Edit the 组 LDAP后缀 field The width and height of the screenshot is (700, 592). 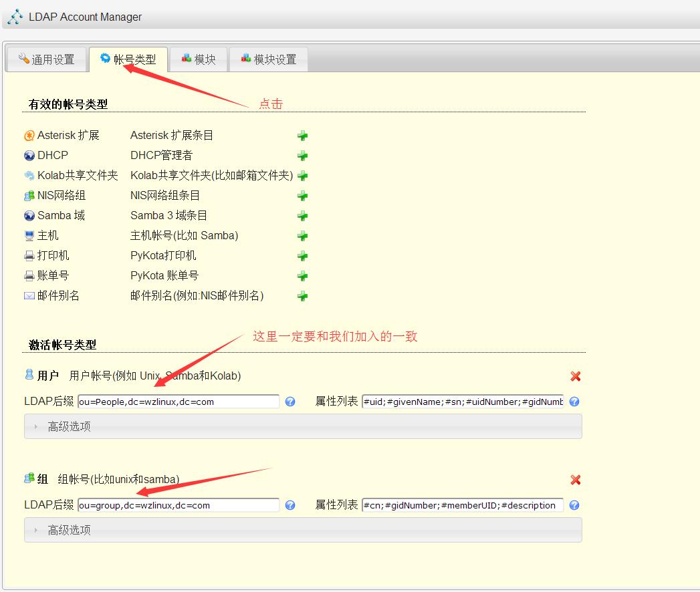click(179, 505)
